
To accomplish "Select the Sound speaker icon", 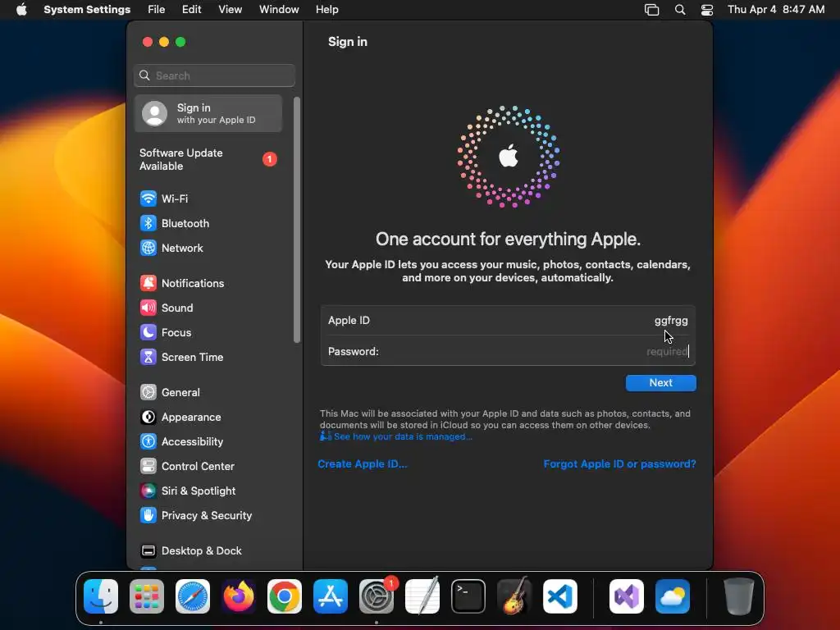I will point(148,308).
